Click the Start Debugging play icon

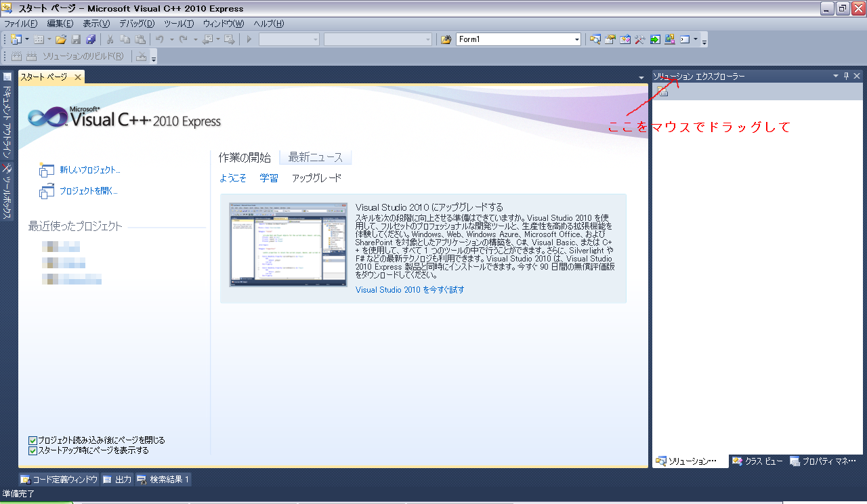click(249, 39)
